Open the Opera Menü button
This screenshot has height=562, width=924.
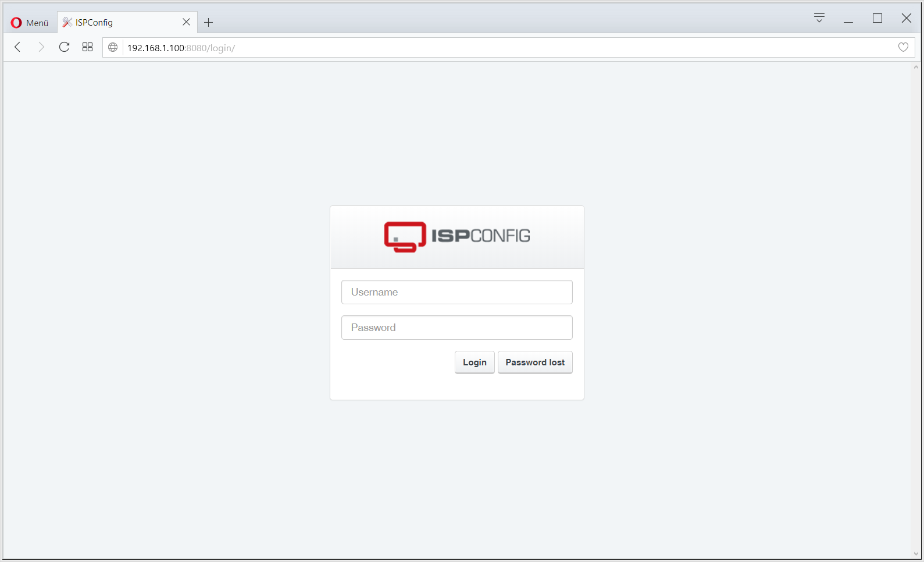pos(30,23)
